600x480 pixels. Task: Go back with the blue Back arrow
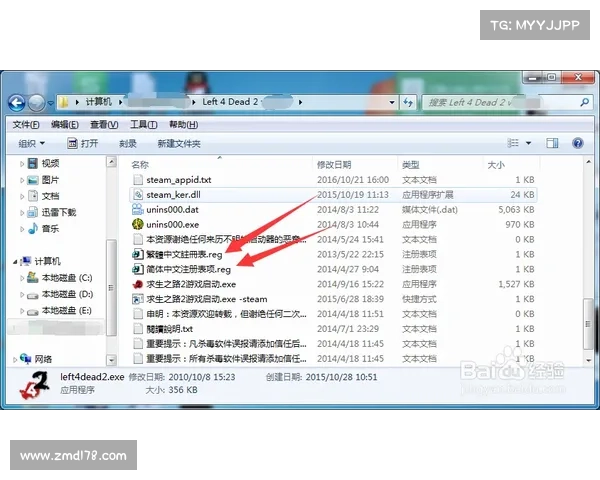pyautogui.click(x=17, y=103)
